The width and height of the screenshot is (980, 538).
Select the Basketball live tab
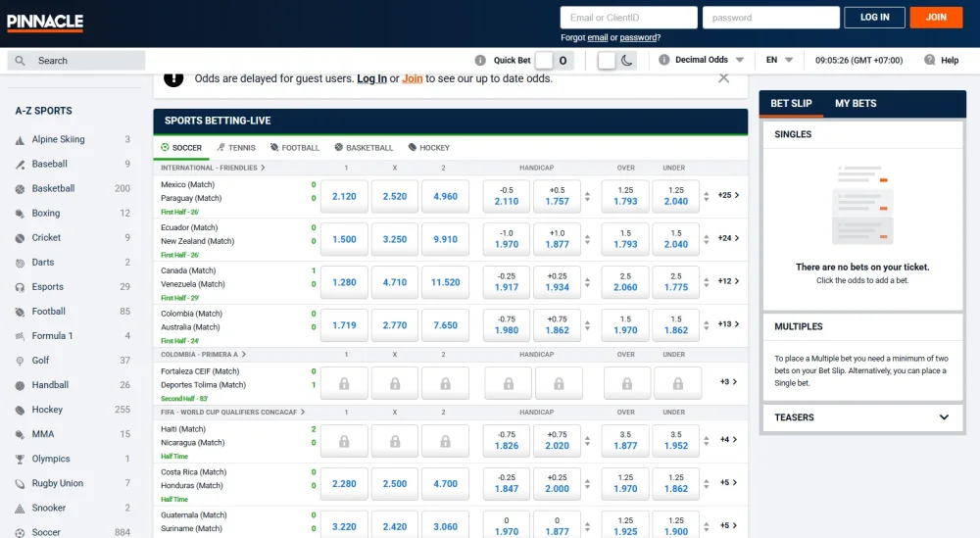point(364,147)
